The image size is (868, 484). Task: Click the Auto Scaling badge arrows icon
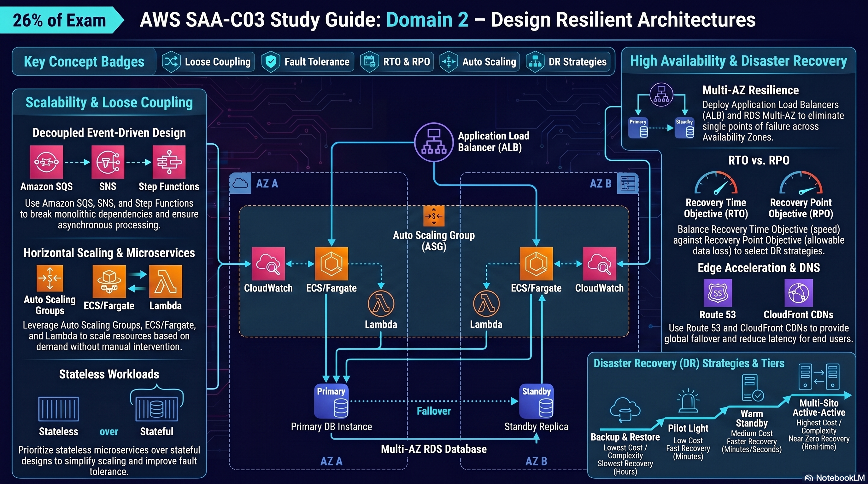click(x=449, y=61)
